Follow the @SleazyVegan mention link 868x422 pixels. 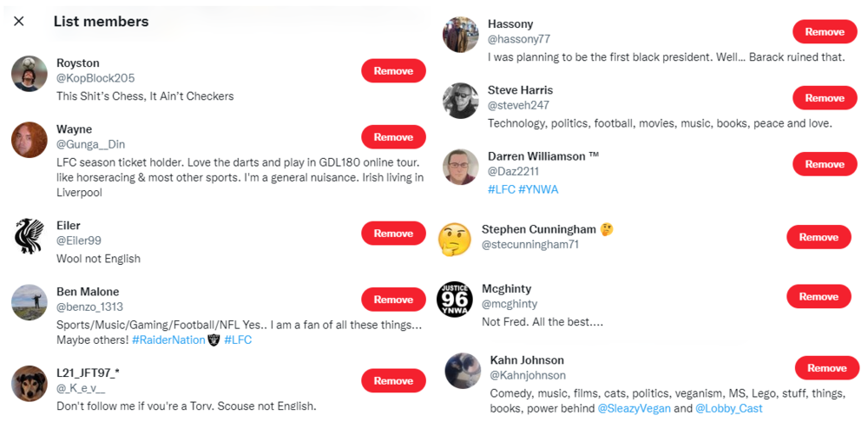pos(633,408)
